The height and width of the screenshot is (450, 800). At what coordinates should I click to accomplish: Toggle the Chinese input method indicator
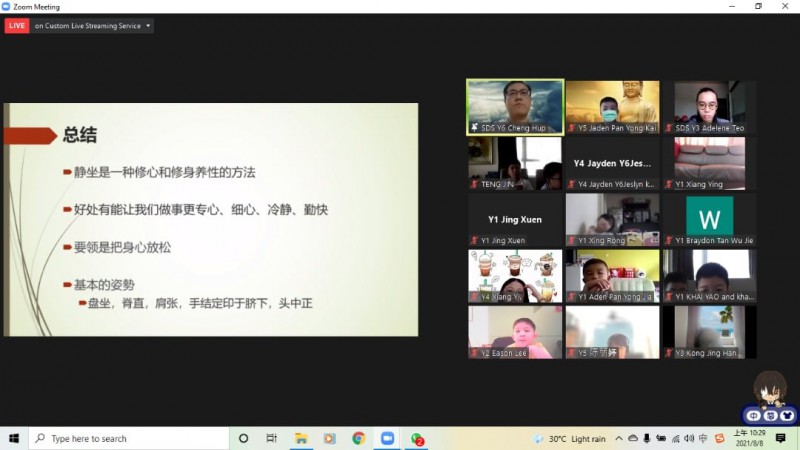703,438
